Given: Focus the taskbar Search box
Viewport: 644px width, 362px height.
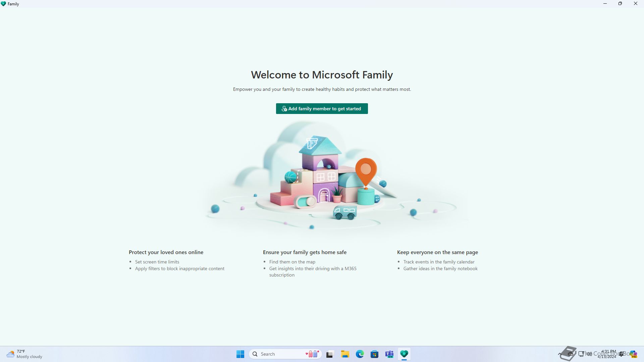Looking at the screenshot, I should (x=285, y=354).
